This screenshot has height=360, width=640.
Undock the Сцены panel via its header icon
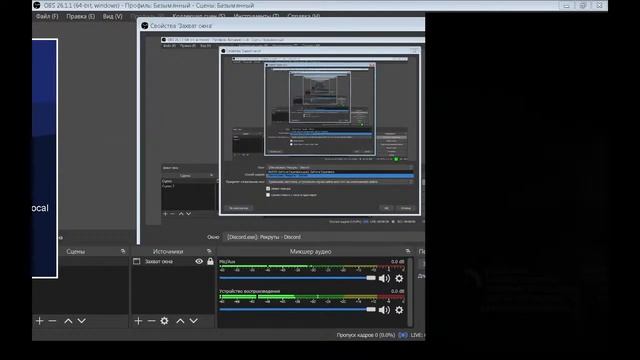pyautogui.click(x=123, y=251)
